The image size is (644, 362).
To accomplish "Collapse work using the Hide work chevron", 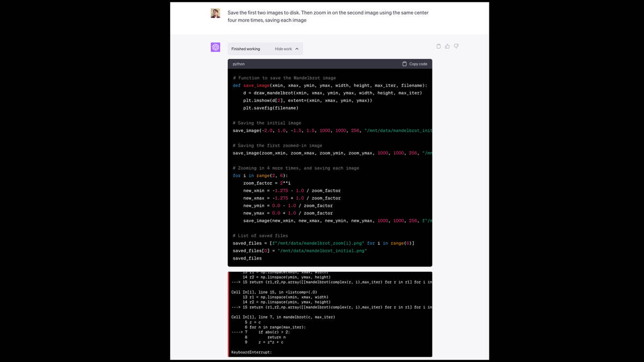I will (x=297, y=49).
